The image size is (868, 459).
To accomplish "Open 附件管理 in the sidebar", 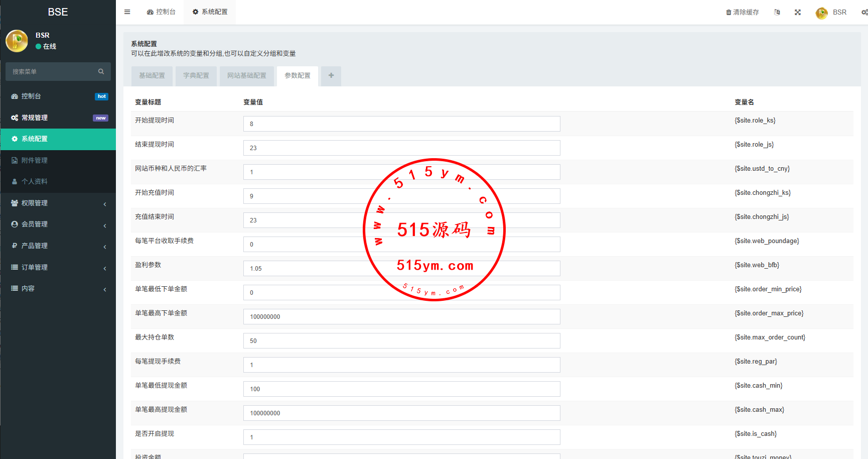I will [35, 161].
